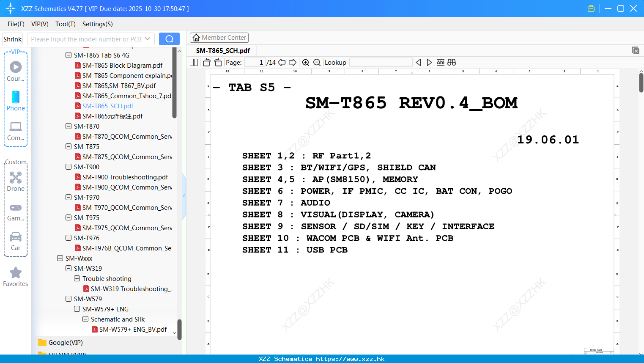
Task: Click the blue search button
Action: [169, 39]
